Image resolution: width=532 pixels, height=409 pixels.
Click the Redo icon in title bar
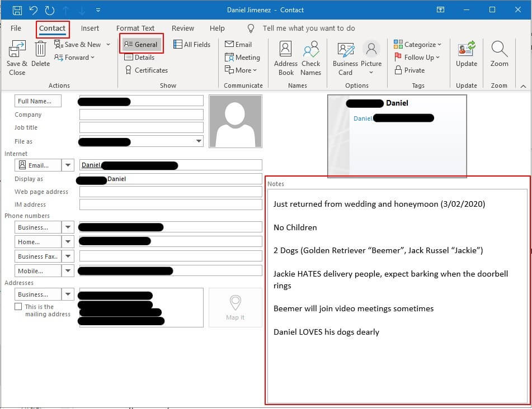coord(50,10)
